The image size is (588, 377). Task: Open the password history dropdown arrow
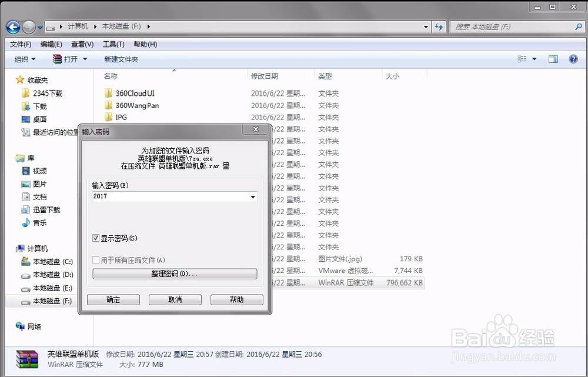[253, 196]
